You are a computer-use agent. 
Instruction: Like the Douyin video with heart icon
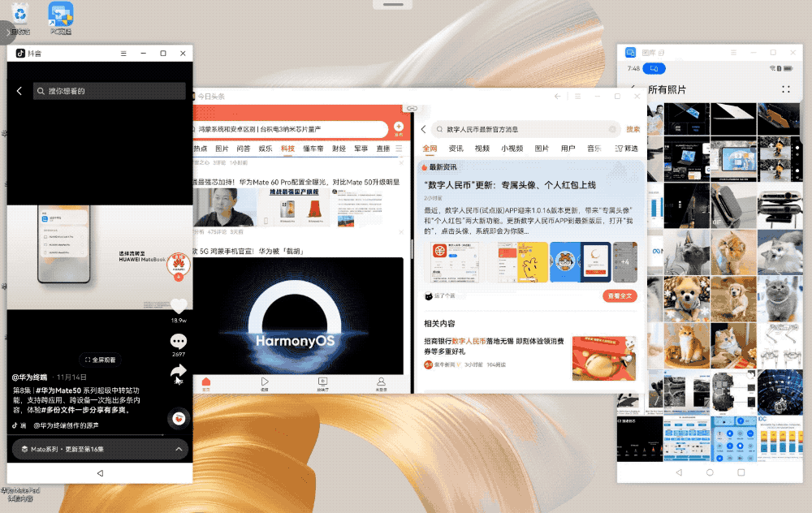[x=179, y=306]
